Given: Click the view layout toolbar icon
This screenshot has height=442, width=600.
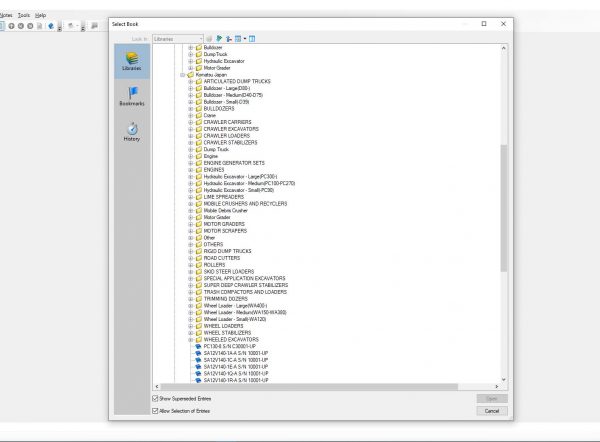Looking at the screenshot, I should [x=238, y=39].
